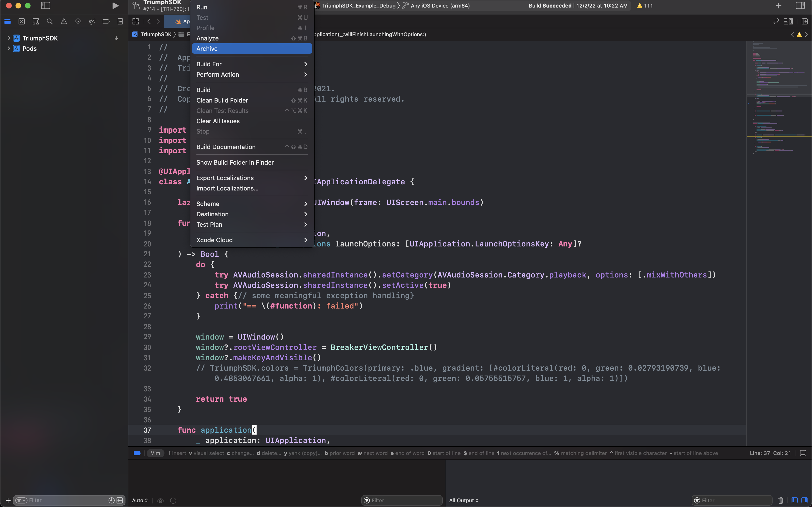Click the plus Library button in toolbar
812x507 pixels.
tap(778, 6)
